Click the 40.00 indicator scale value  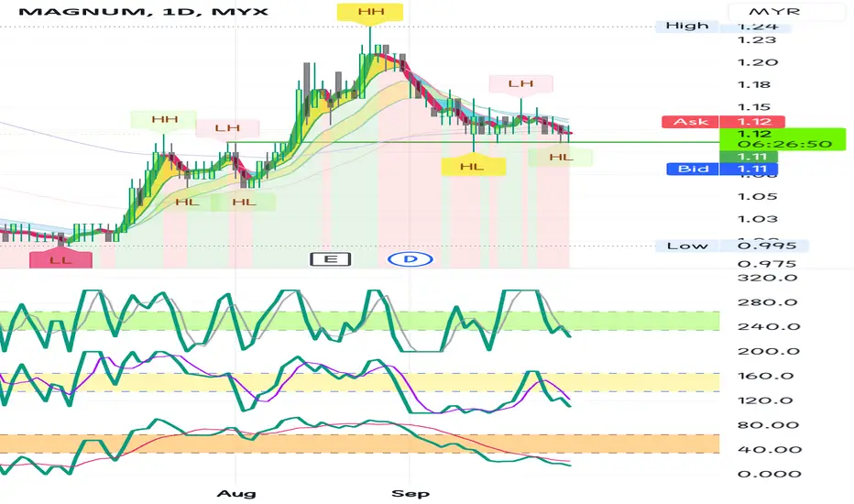click(769, 450)
